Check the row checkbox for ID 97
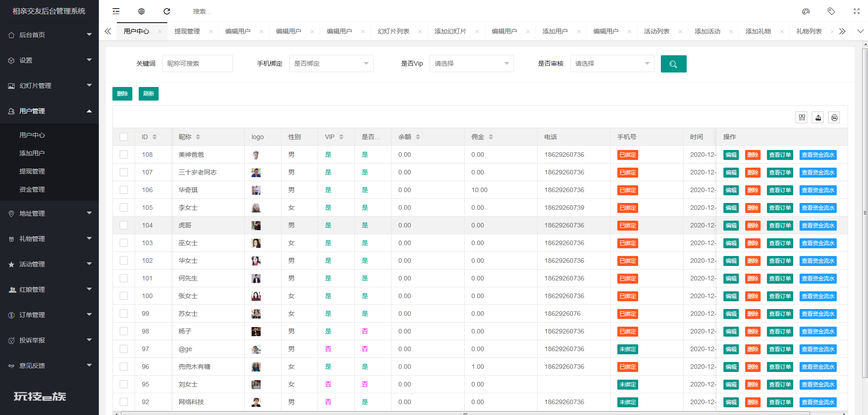The width and height of the screenshot is (868, 415). point(124,349)
